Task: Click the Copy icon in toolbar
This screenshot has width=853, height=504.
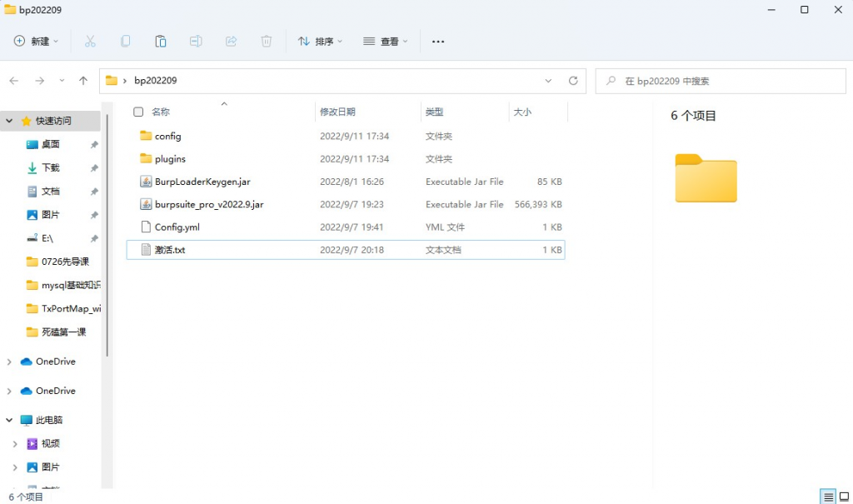Action: (125, 42)
